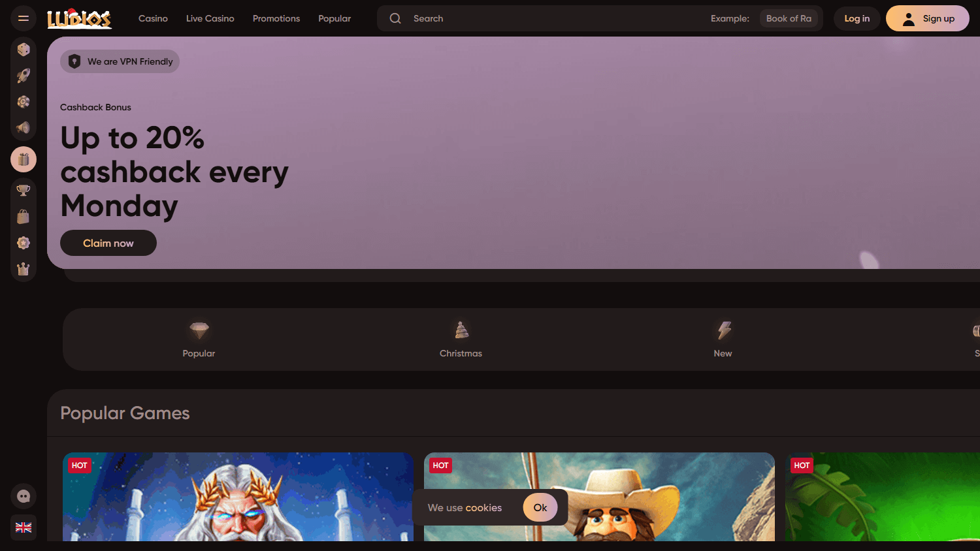Open the trophy sidebar icon

click(x=24, y=191)
